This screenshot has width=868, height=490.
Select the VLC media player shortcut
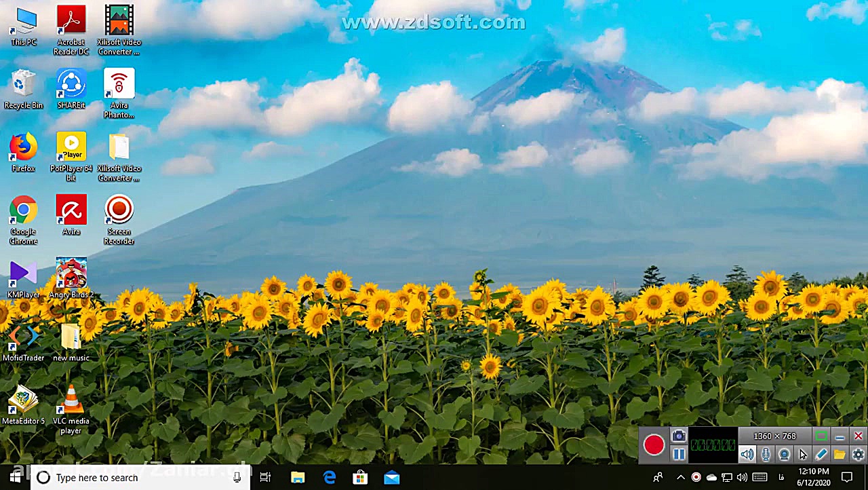pos(71,410)
